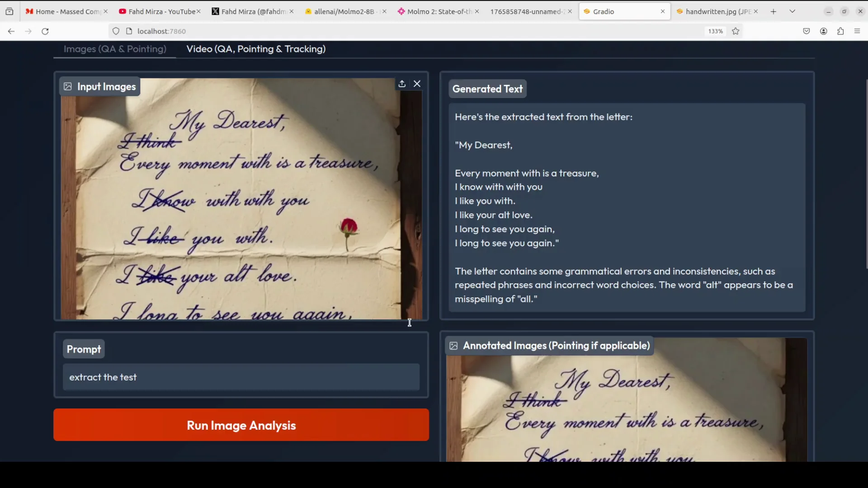Click Save to Pocket icon
The width and height of the screenshot is (868, 488).
(807, 31)
